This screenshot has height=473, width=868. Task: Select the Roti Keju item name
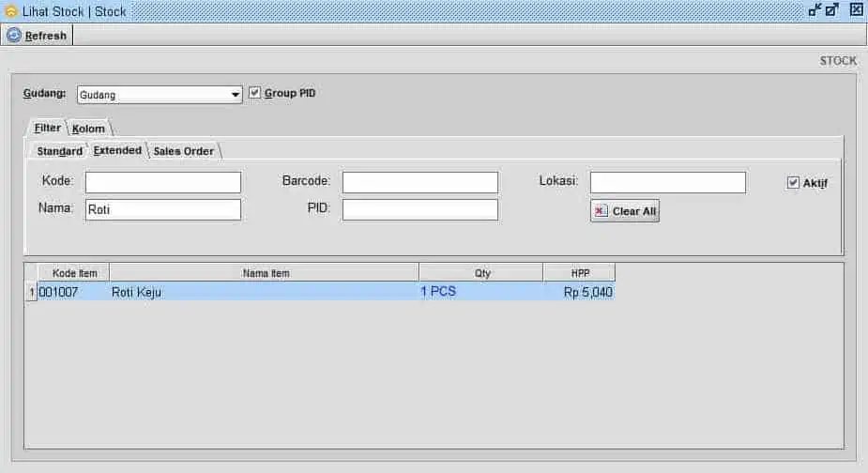coord(264,292)
